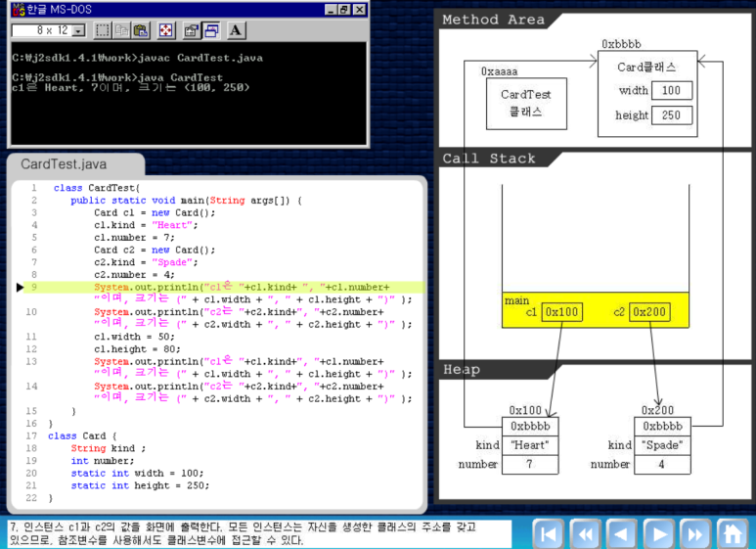
Task: Click the "Heart" kind value cell
Action: click(530, 445)
